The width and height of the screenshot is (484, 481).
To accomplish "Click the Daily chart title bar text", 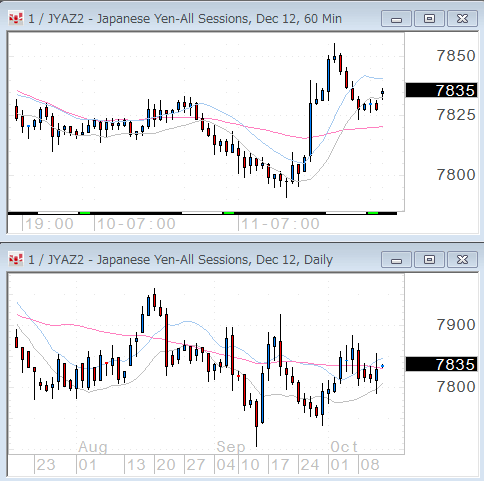I will coord(180,260).
